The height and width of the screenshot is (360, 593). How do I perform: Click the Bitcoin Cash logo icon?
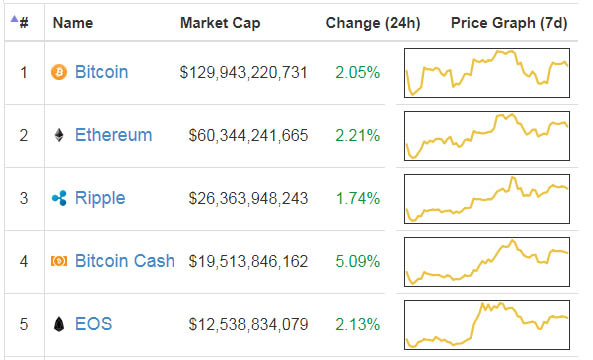coord(59,261)
